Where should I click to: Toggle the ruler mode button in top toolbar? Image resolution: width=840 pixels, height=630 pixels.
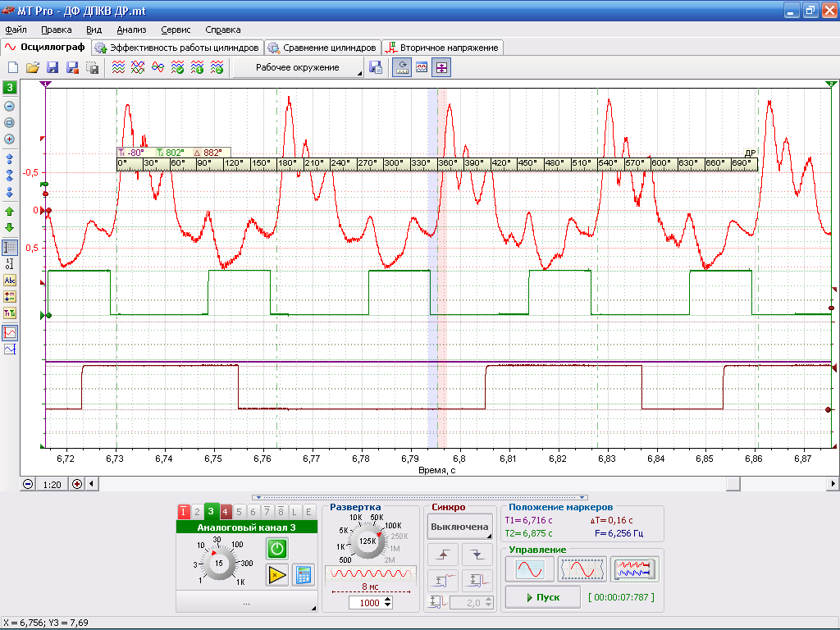click(x=402, y=67)
